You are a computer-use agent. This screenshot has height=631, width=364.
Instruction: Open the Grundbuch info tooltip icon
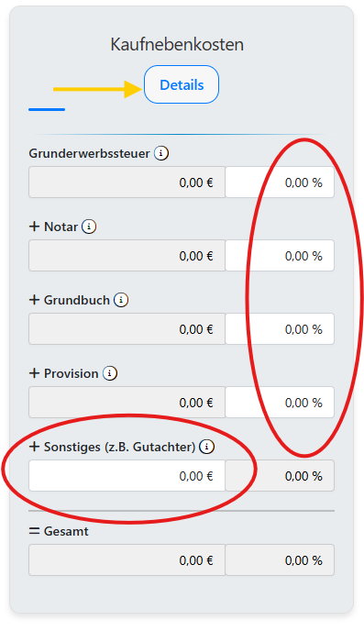coord(121,299)
